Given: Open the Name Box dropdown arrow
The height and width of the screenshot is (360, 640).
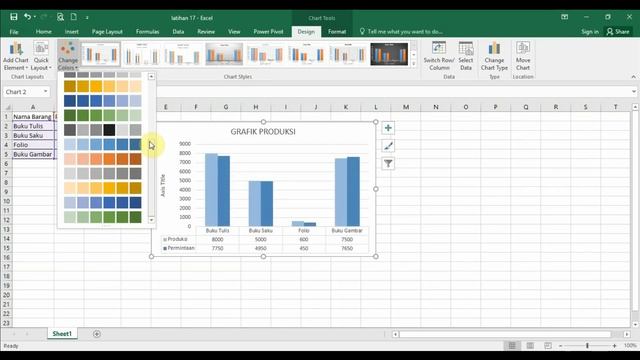Looking at the screenshot, I should click(45, 91).
